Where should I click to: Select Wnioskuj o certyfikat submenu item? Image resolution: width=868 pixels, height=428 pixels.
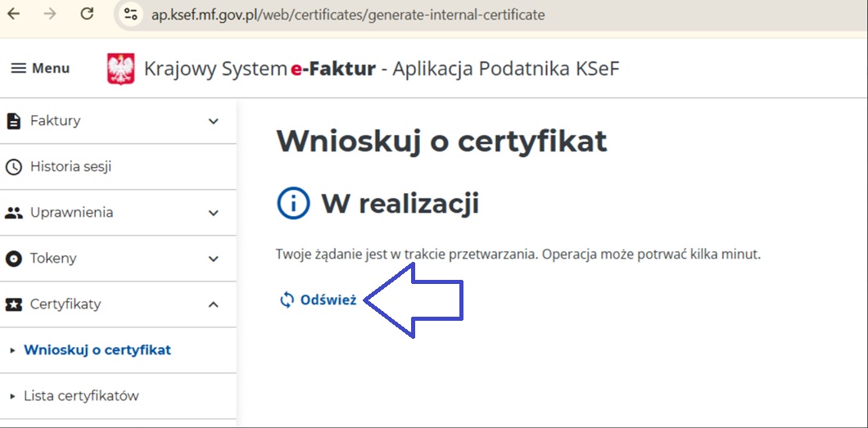[97, 350]
